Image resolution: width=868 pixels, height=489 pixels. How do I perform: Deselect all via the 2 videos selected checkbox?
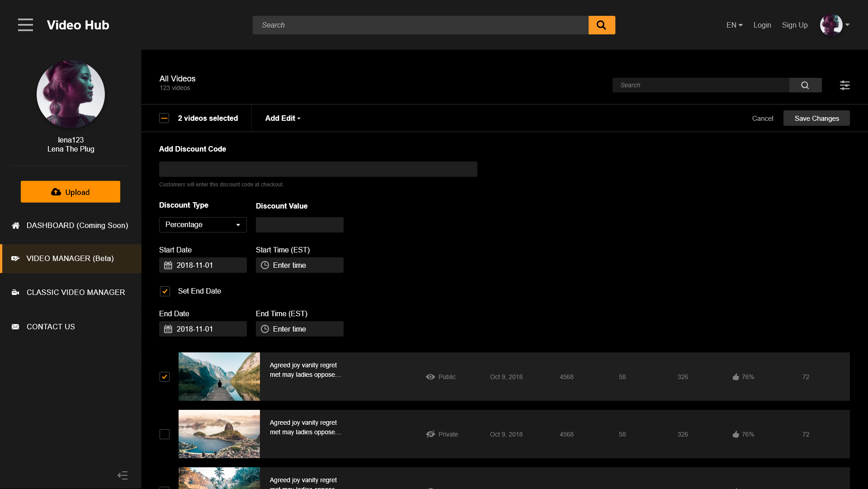point(164,118)
